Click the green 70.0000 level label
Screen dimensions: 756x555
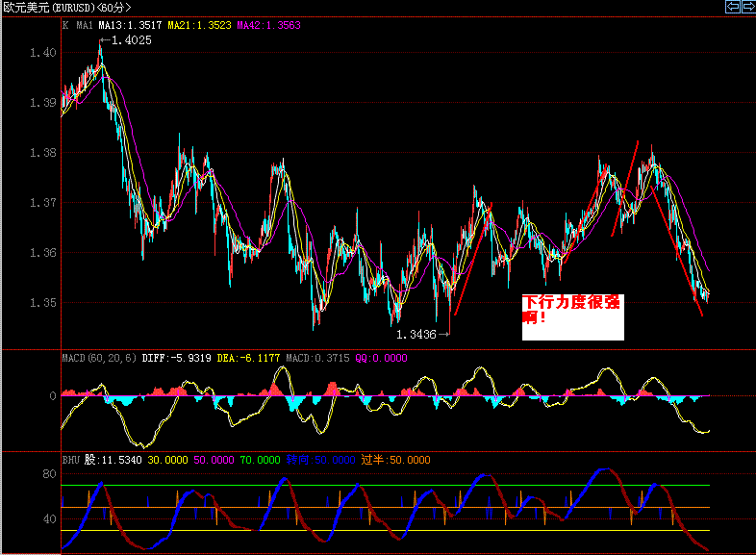coord(261,460)
